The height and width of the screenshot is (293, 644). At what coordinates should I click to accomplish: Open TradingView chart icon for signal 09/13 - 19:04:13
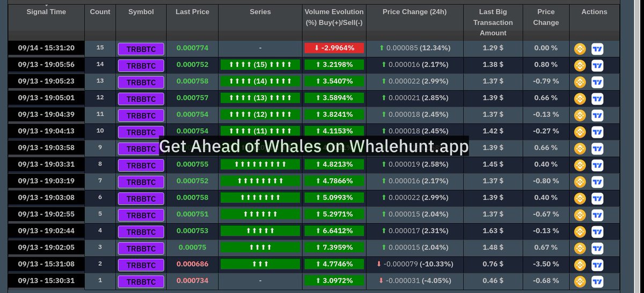[x=597, y=132]
